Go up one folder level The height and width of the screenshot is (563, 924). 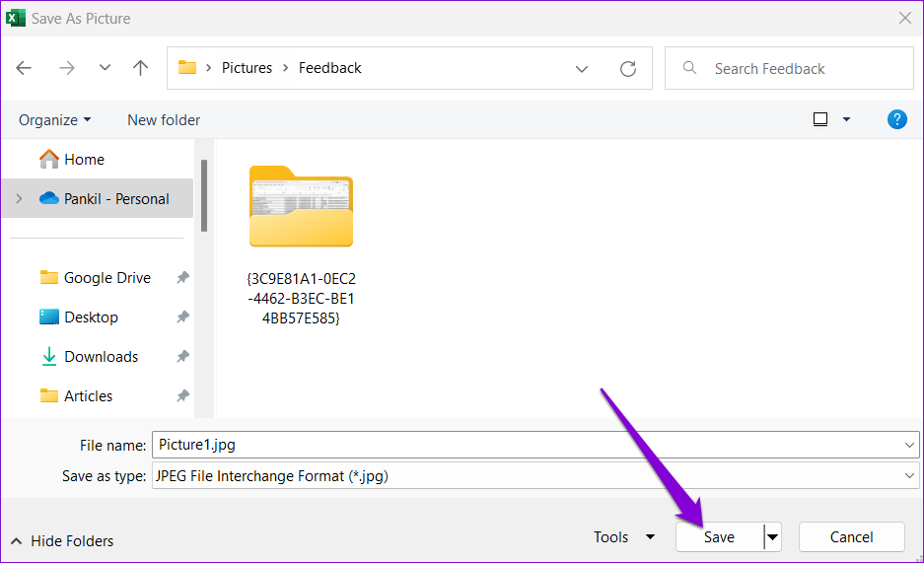[140, 68]
